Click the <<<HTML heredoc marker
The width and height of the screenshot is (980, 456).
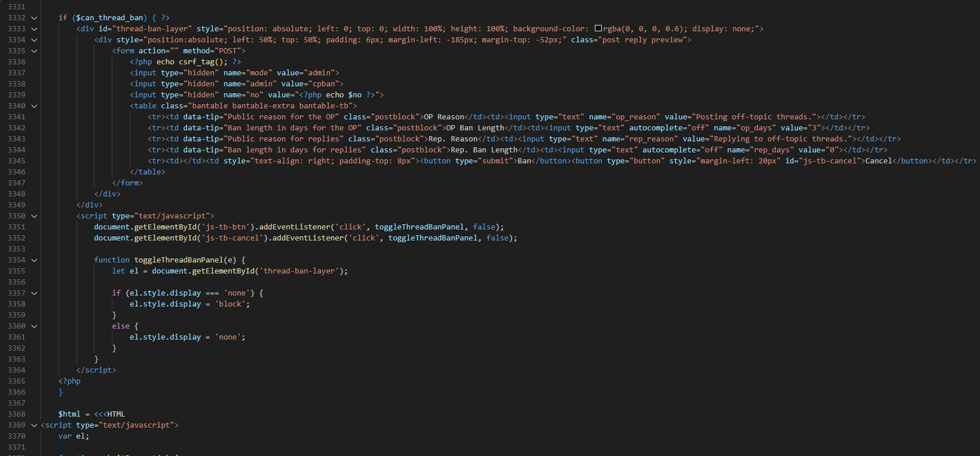(x=109, y=414)
